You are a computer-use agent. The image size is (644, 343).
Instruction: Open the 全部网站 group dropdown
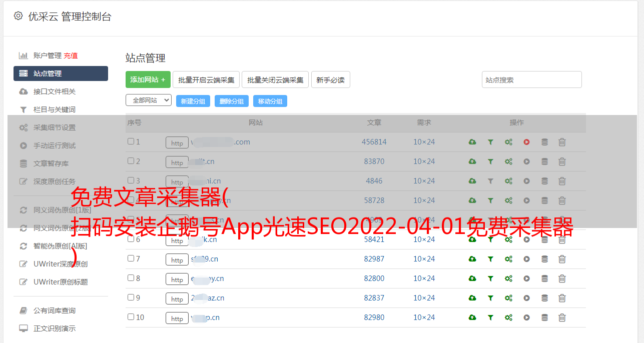tap(149, 100)
